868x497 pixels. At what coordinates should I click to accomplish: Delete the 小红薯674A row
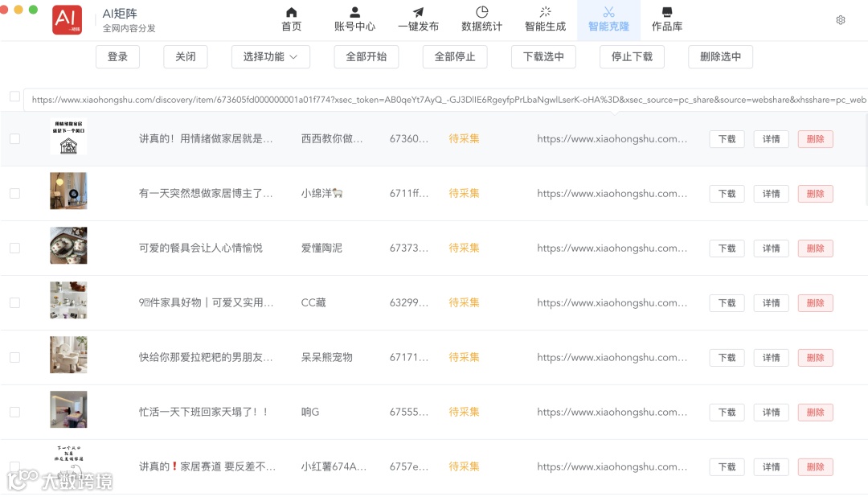(816, 467)
